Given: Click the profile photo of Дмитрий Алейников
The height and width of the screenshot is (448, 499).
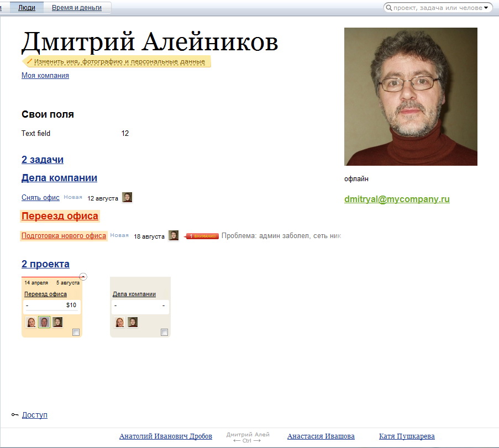Looking at the screenshot, I should pos(411,97).
